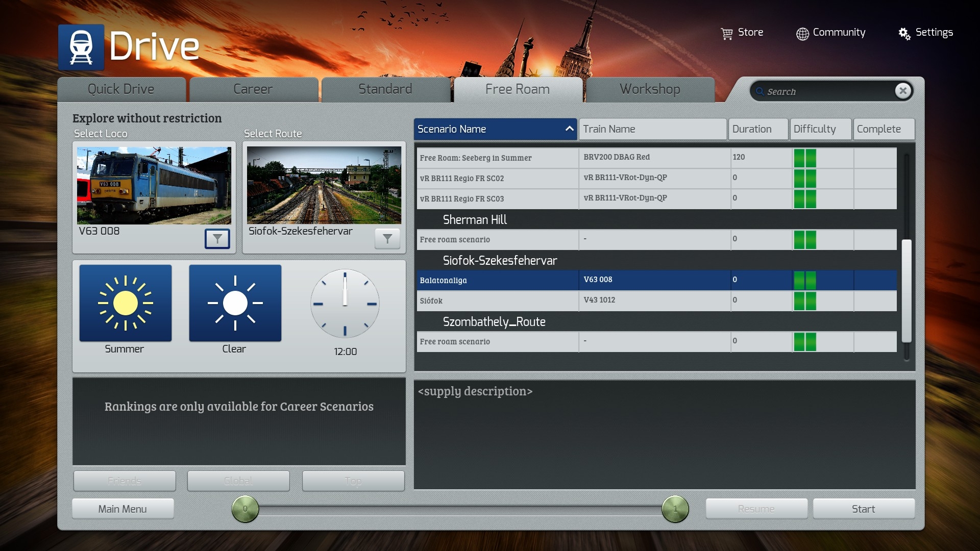Viewport: 980px width, 551px height.
Task: Click the right slider knob
Action: click(675, 509)
